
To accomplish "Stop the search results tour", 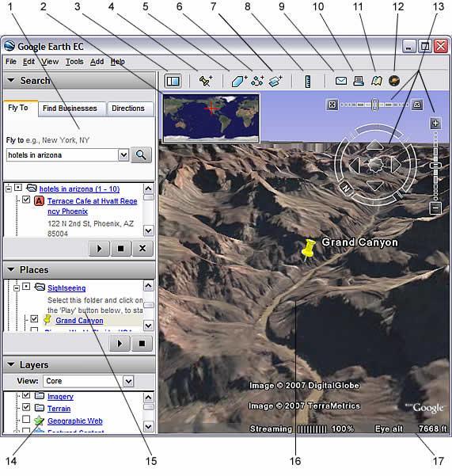I will pos(120,249).
